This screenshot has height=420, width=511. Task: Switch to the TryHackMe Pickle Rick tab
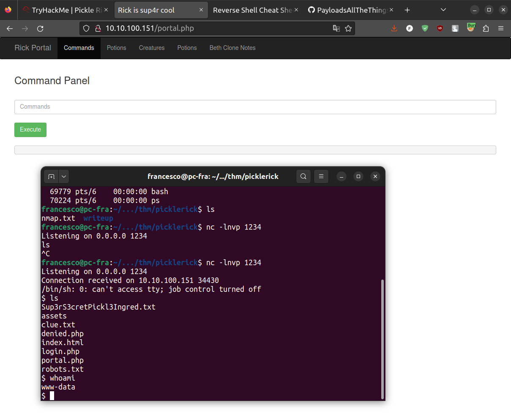click(62, 10)
